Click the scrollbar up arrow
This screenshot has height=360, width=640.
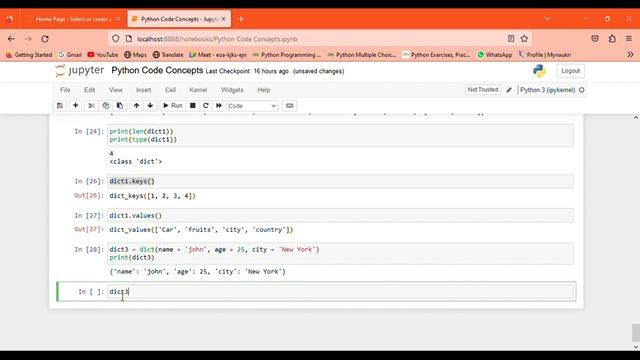pyautogui.click(x=636, y=118)
